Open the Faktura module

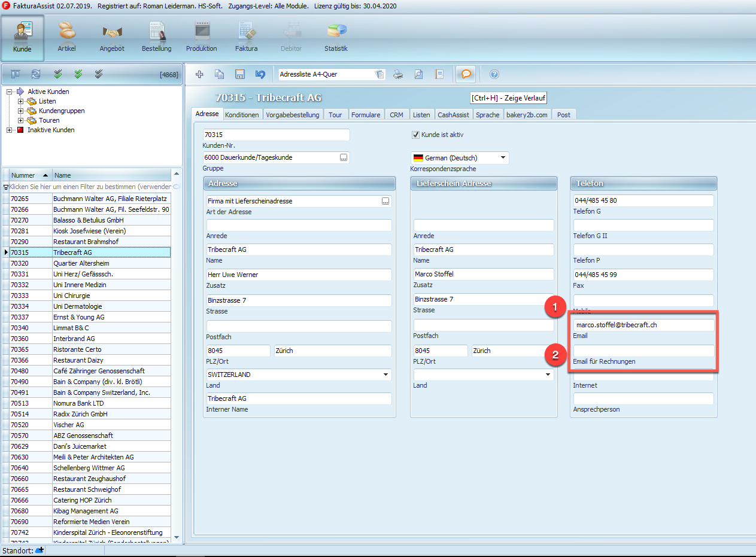246,38
